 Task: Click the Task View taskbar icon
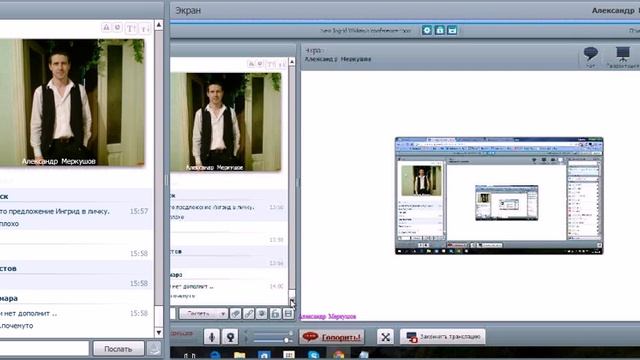189,355
